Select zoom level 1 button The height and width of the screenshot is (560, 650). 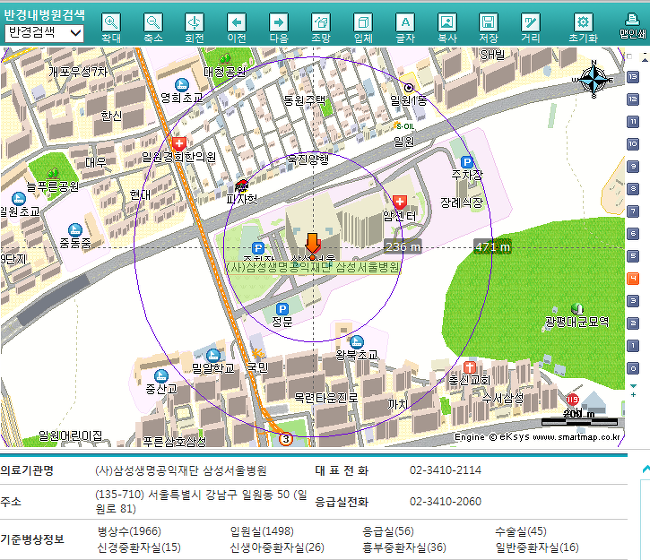pyautogui.click(x=633, y=345)
